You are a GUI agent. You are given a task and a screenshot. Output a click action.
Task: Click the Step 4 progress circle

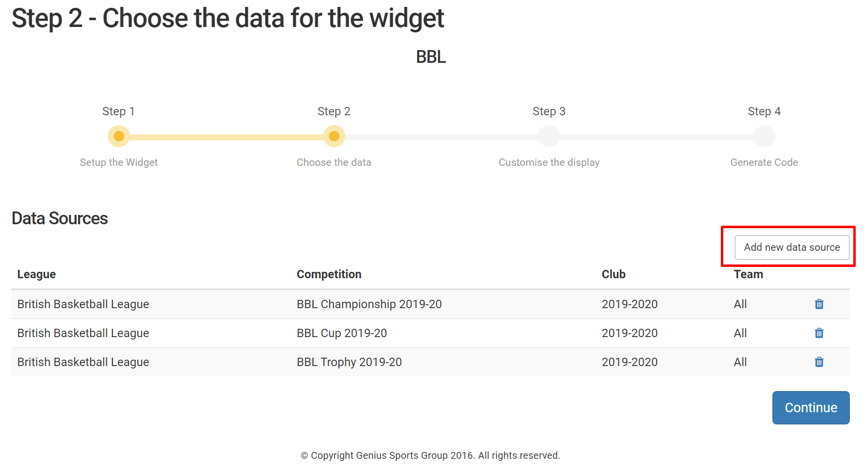pos(764,136)
